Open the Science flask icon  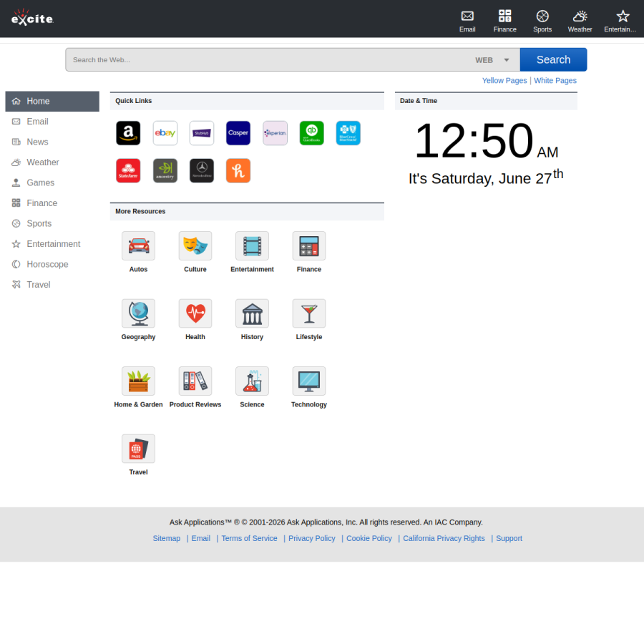252,381
